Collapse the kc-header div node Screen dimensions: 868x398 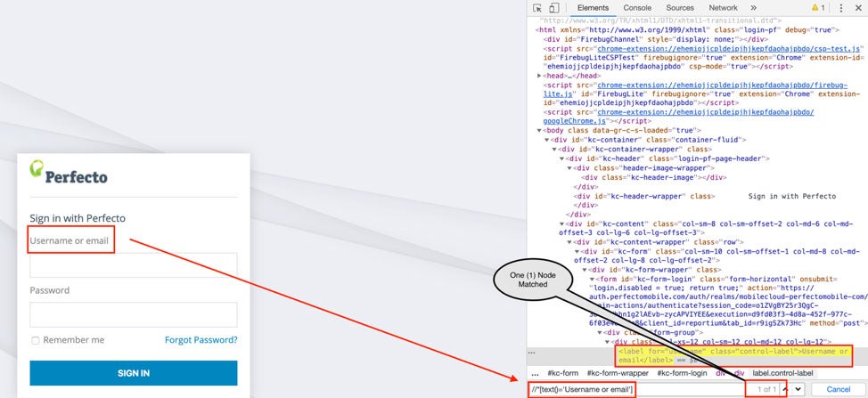click(561, 158)
